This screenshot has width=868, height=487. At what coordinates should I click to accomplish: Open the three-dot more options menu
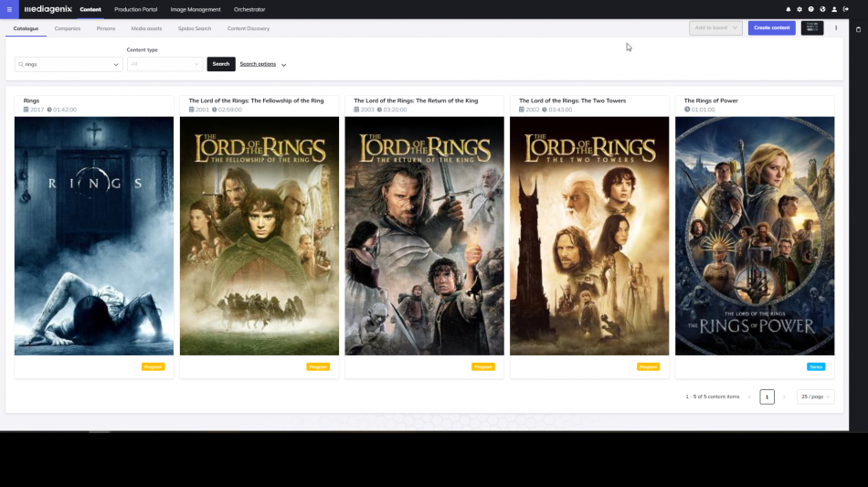pyautogui.click(x=836, y=28)
